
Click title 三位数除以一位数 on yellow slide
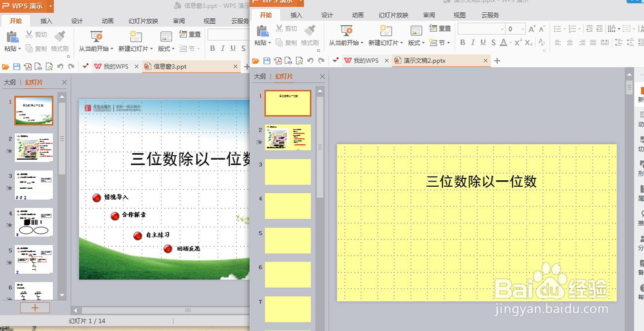click(481, 182)
